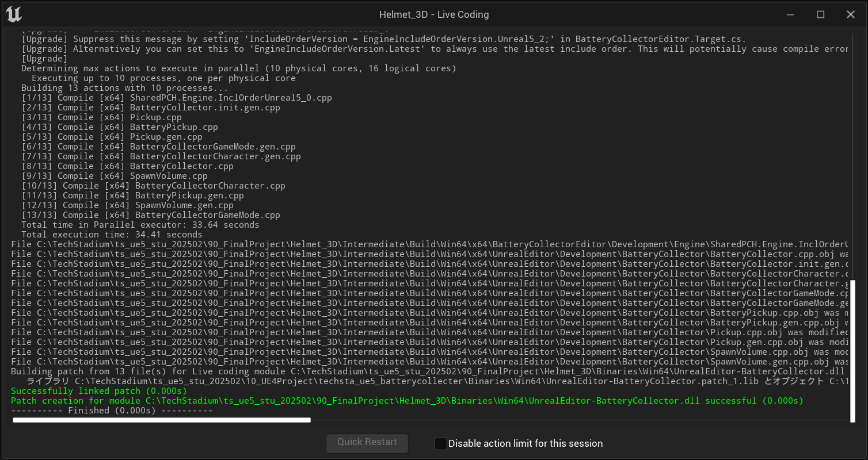Click log line '[11/13] Compile BatteryPickup.gen.cpp'

[132, 195]
